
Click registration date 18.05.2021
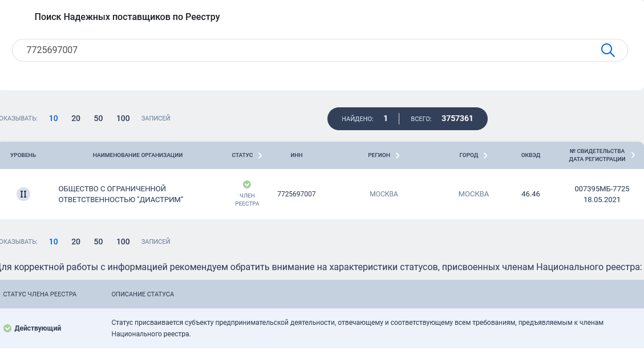click(x=602, y=200)
